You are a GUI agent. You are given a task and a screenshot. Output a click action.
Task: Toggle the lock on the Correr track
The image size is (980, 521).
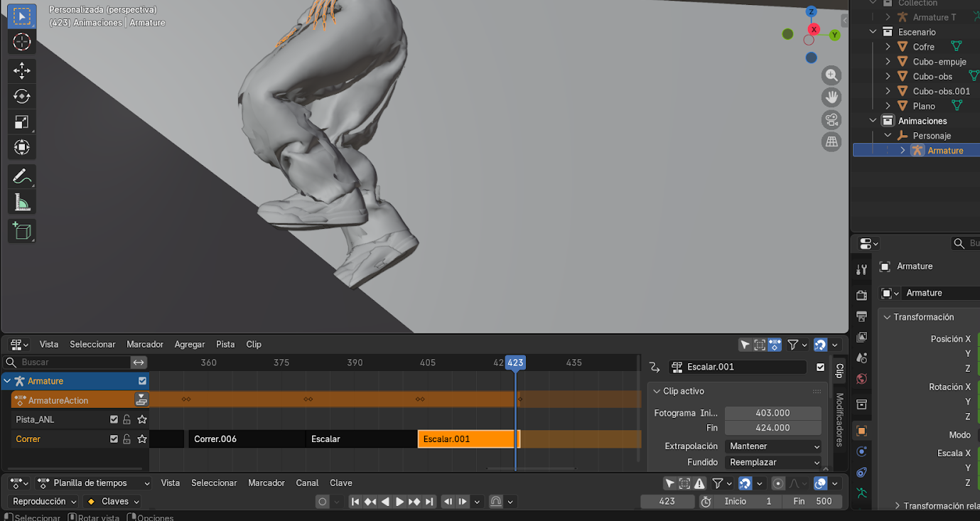pos(127,439)
